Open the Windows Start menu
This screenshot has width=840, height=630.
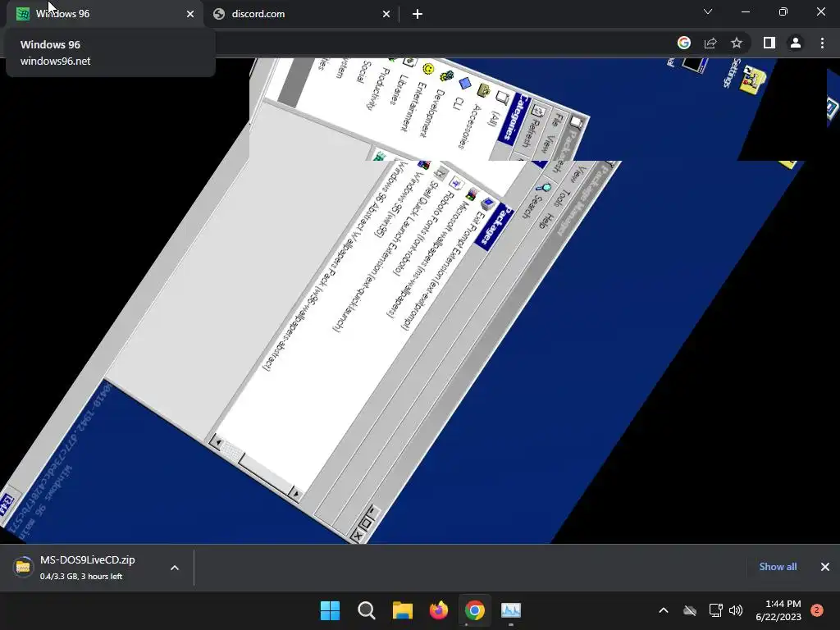pyautogui.click(x=330, y=610)
